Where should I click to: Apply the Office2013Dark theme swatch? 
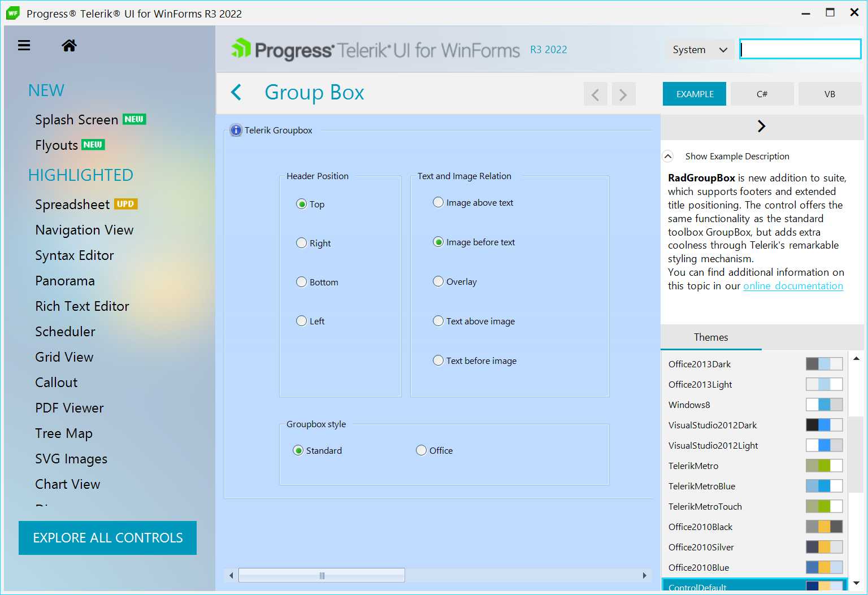pyautogui.click(x=824, y=364)
